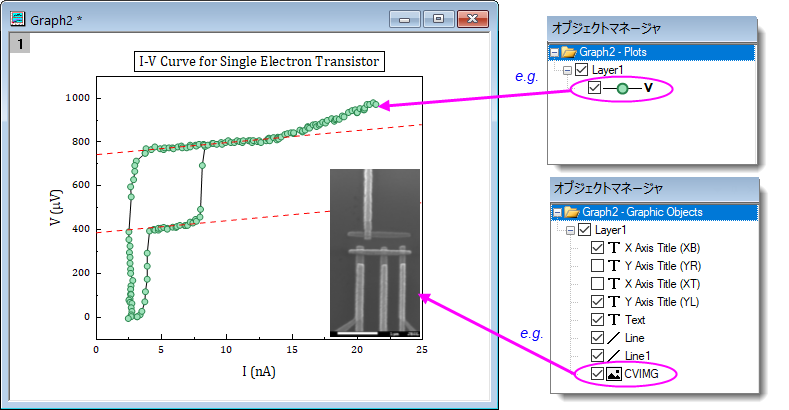Screen dimensions: 789x410
Task: Select the Graph2 - Plots folder node
Action: point(612,52)
